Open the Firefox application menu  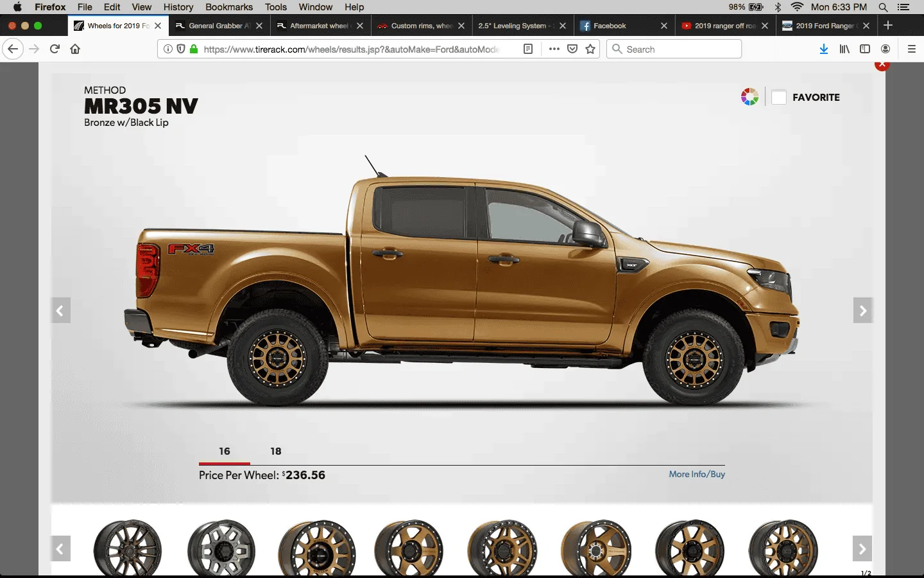[50, 7]
